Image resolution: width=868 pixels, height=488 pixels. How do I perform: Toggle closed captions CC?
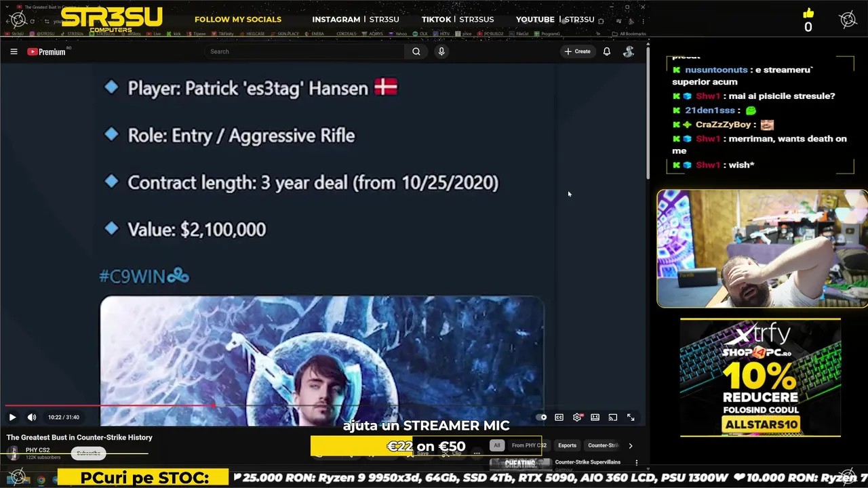point(559,418)
